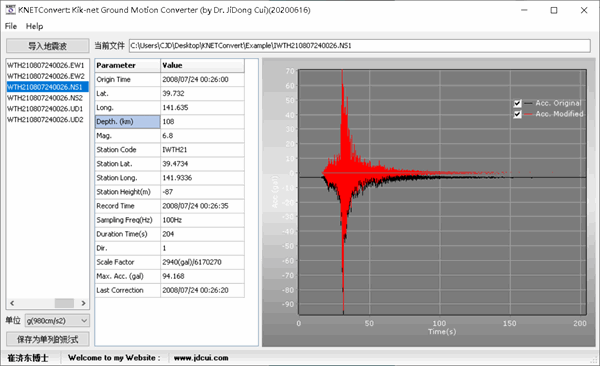Image resolution: width=600 pixels, height=366 pixels.
Task: Open the Help menu
Action: coord(34,26)
